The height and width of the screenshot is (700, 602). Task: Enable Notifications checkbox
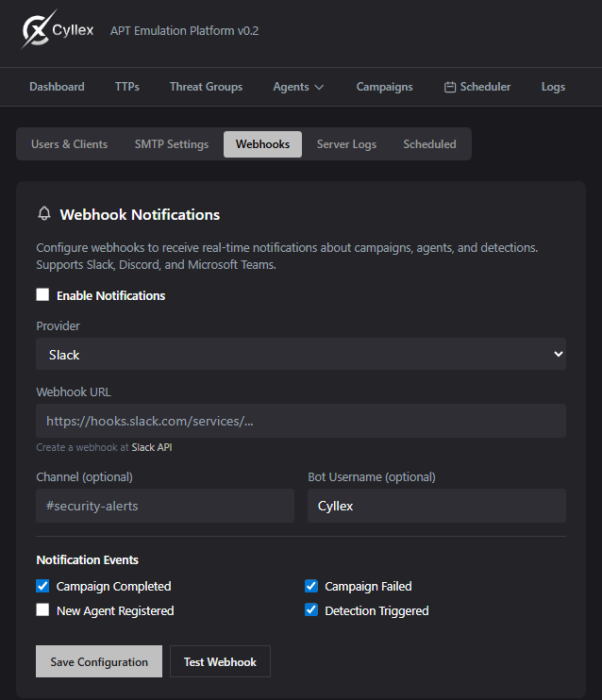tap(42, 294)
